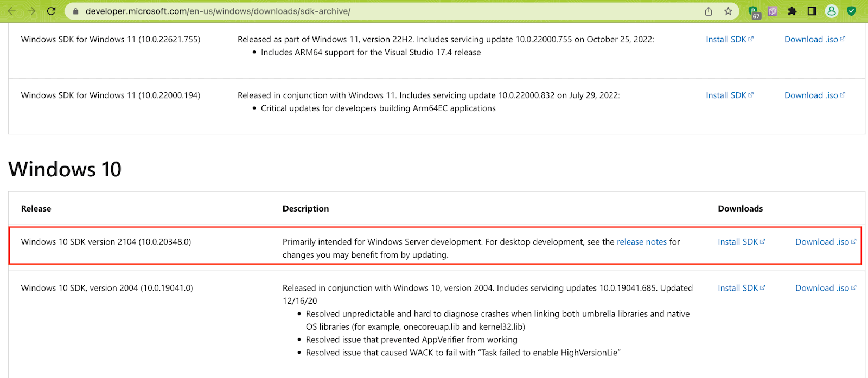Click 'Windows SDK for Windows 11 (10.0.22621.755)' text

(x=111, y=39)
